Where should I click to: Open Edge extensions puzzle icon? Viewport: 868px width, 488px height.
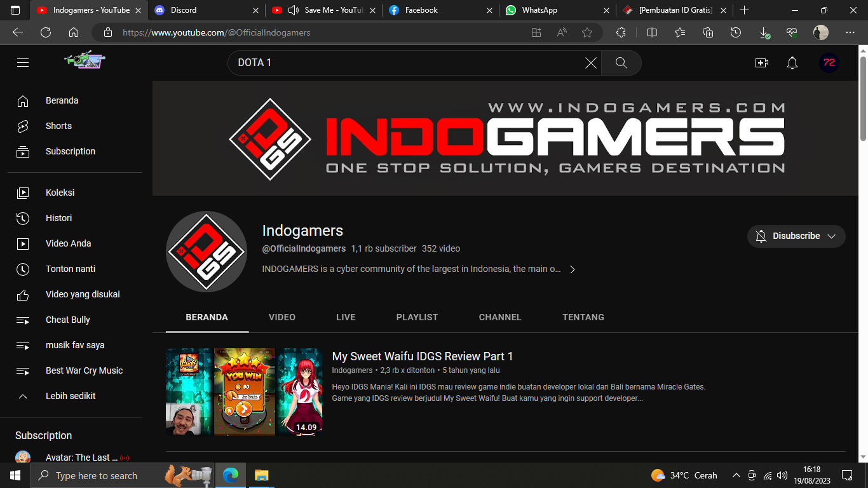click(x=621, y=32)
